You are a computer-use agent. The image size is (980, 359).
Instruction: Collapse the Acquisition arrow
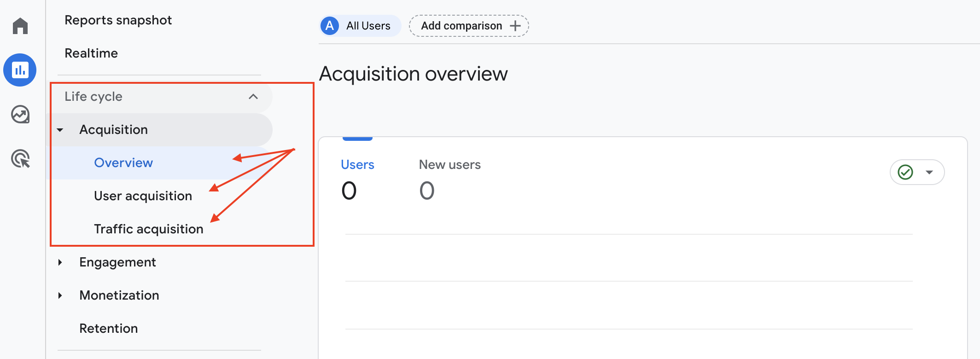pos(60,130)
